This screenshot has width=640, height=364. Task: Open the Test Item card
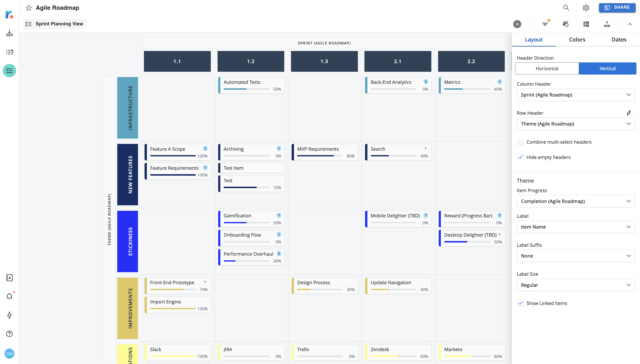[x=251, y=168]
